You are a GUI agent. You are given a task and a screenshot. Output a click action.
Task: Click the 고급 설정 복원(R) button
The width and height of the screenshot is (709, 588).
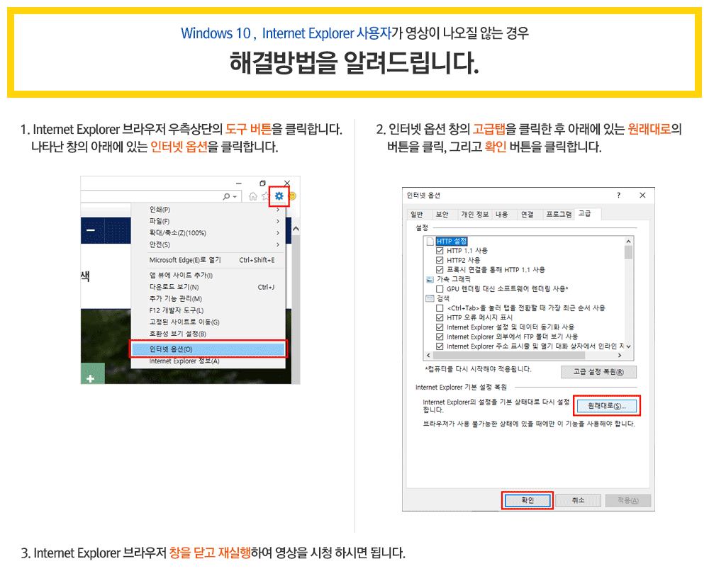click(x=598, y=372)
